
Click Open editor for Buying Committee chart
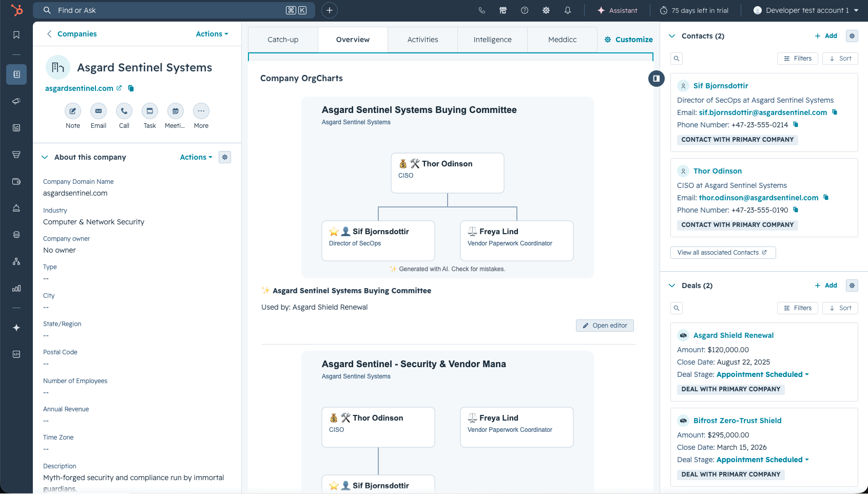[605, 326]
